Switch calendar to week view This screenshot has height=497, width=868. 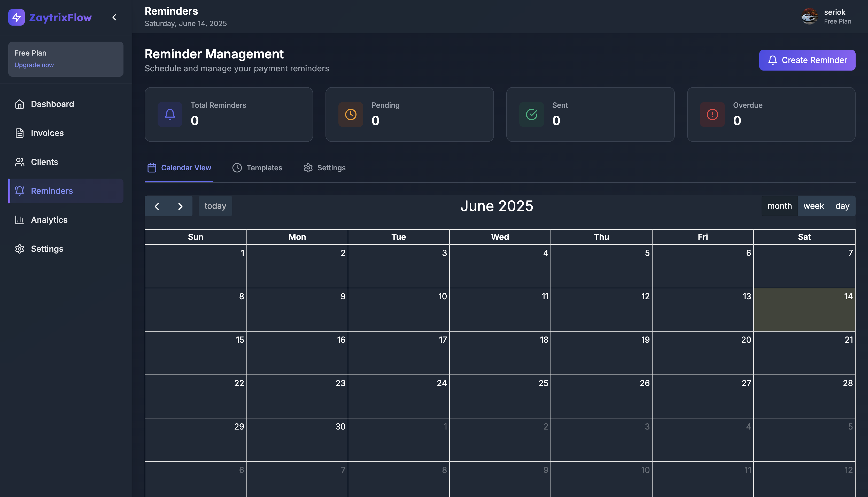(813, 206)
